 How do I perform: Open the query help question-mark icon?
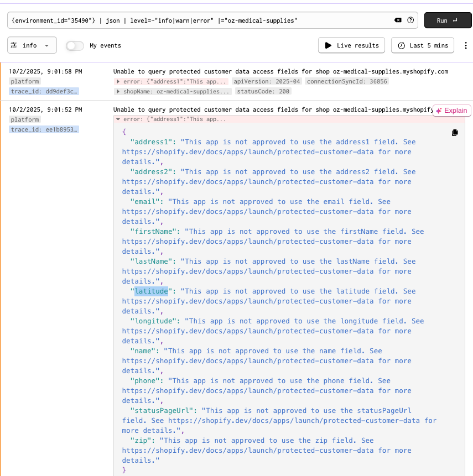(x=410, y=20)
